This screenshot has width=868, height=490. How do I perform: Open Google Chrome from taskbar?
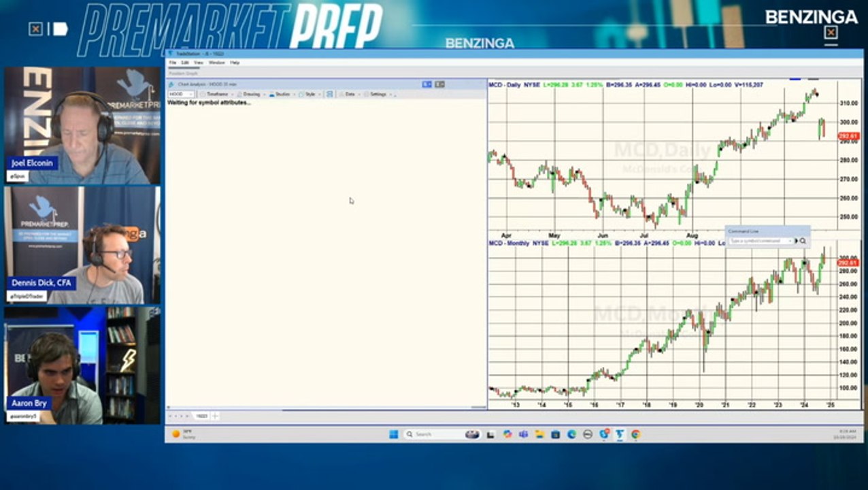pos(635,434)
